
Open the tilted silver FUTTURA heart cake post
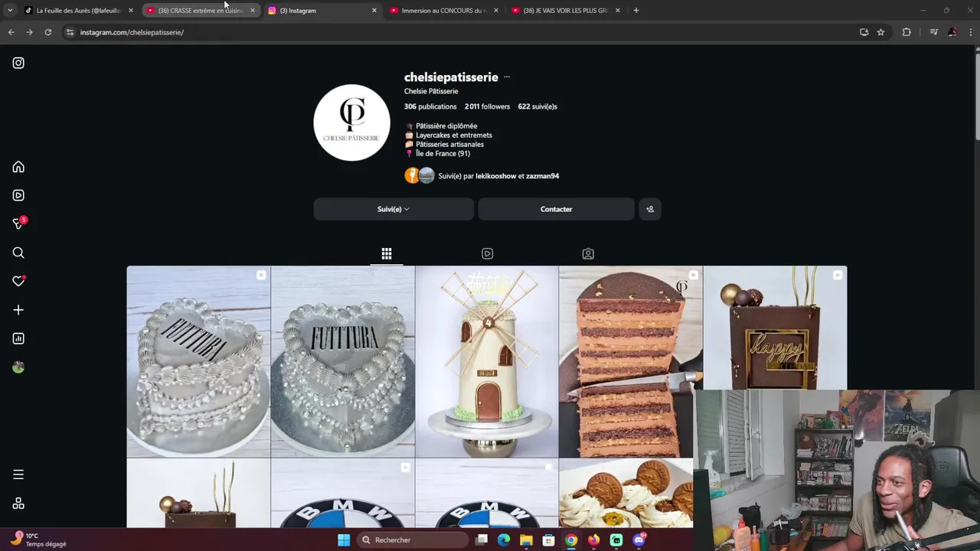[198, 361]
